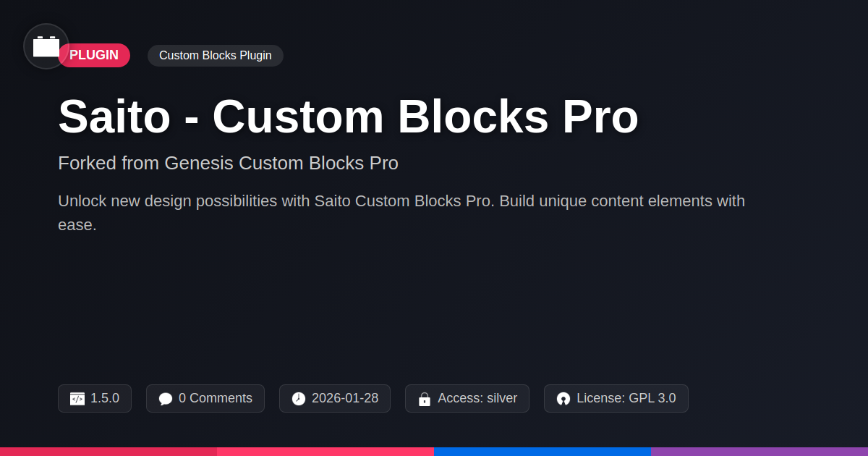Click the lock access icon
868x456 pixels.
coord(425,399)
